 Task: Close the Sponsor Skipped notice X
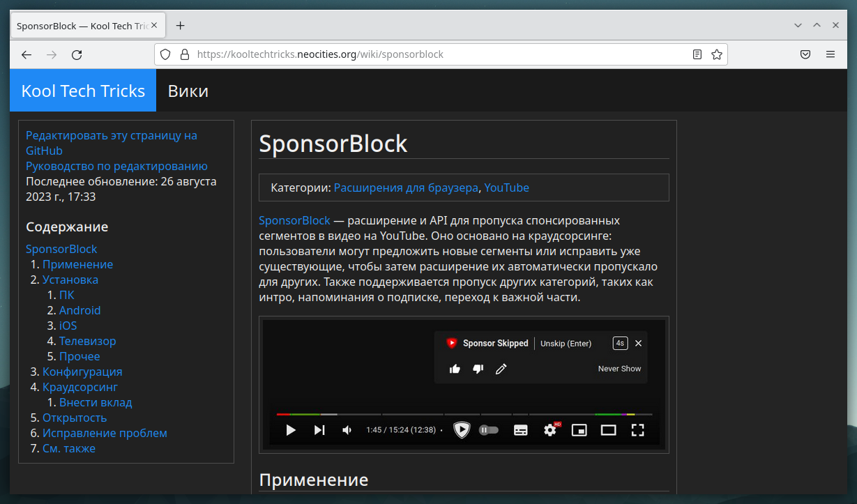pos(638,343)
